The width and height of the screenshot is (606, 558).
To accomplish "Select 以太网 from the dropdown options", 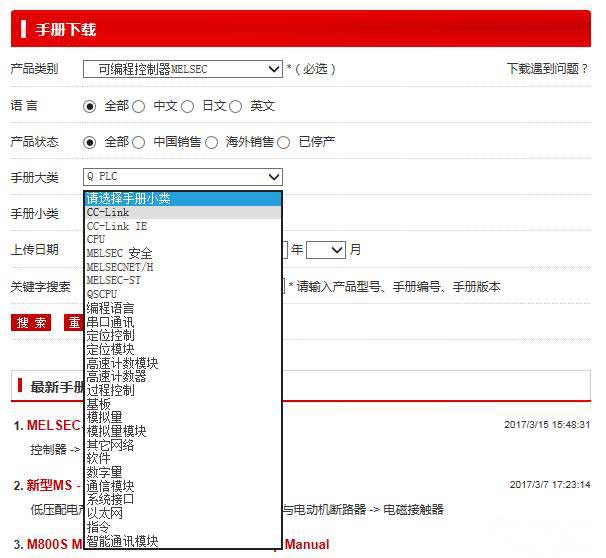I will (104, 513).
